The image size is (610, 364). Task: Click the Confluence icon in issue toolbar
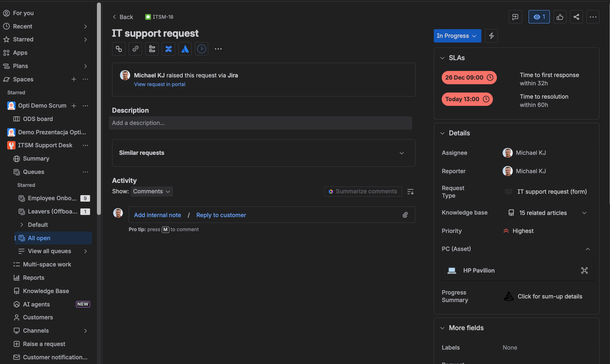[x=168, y=49]
